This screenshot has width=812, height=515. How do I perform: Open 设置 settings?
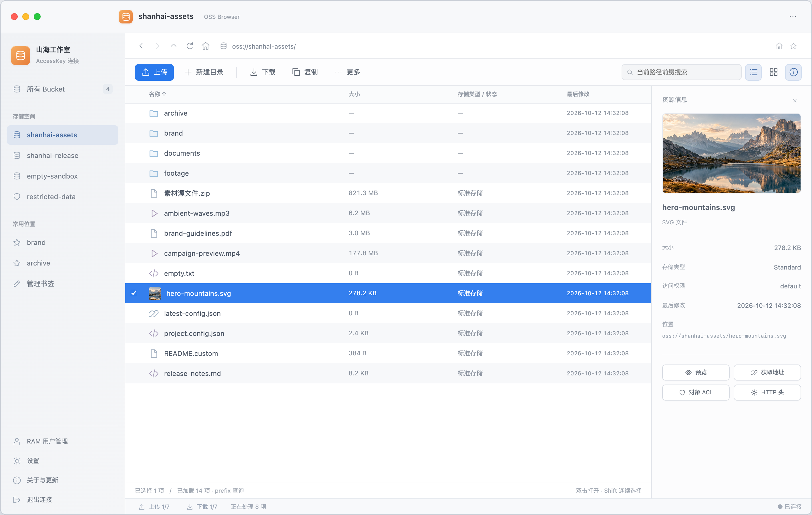click(62, 461)
